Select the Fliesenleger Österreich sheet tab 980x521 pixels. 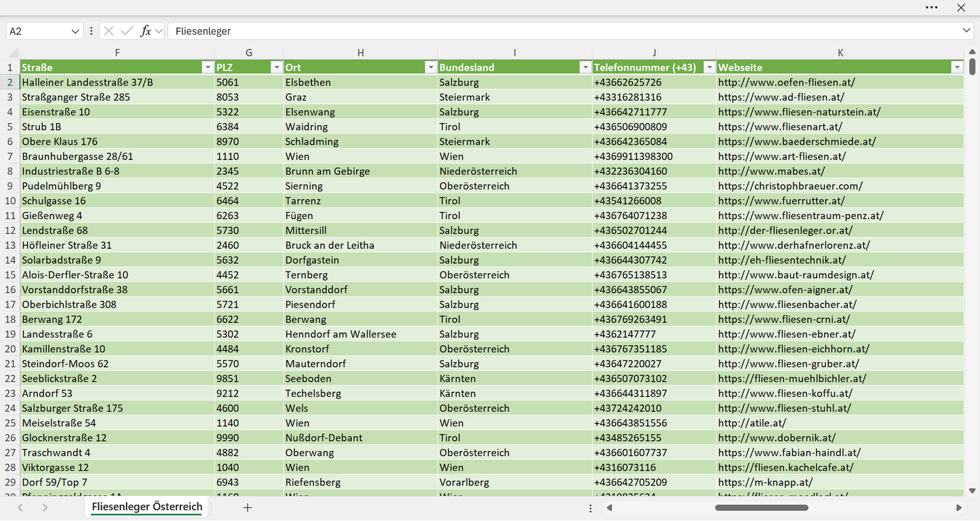147,507
